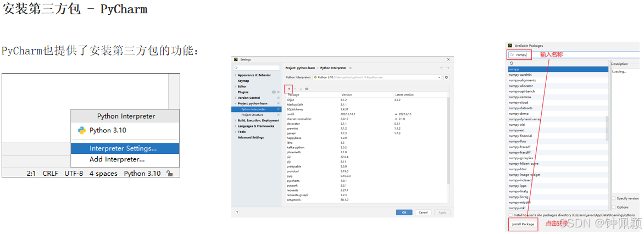Viewport: 644px width, 234px height.
Task: Select the setuptools package row
Action: point(366,200)
